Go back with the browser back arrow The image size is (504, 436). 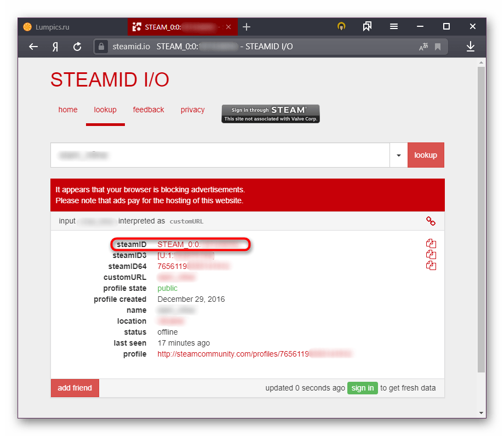[33, 47]
